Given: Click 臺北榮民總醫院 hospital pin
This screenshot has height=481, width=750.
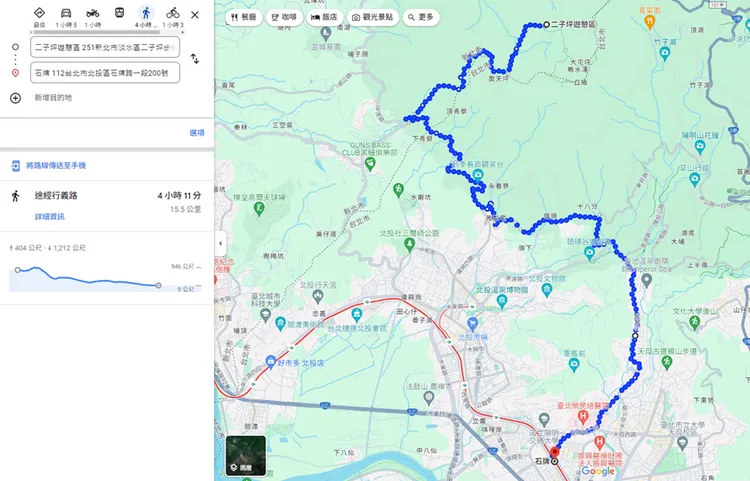Looking at the screenshot, I should pyautogui.click(x=583, y=417).
